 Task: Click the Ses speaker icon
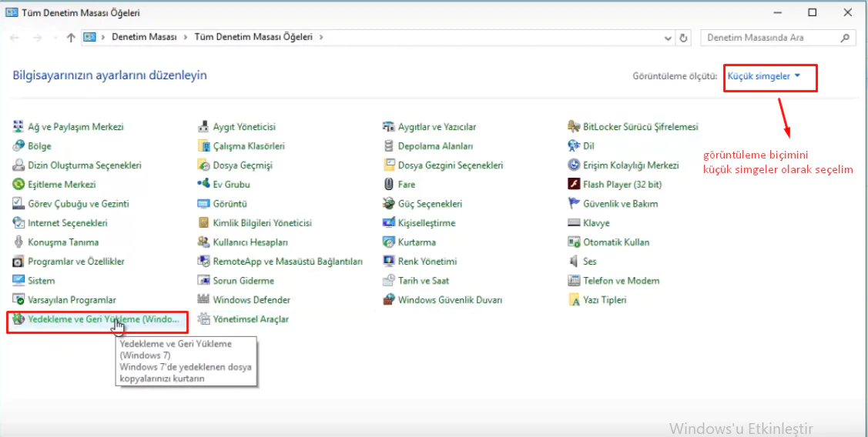(x=574, y=262)
